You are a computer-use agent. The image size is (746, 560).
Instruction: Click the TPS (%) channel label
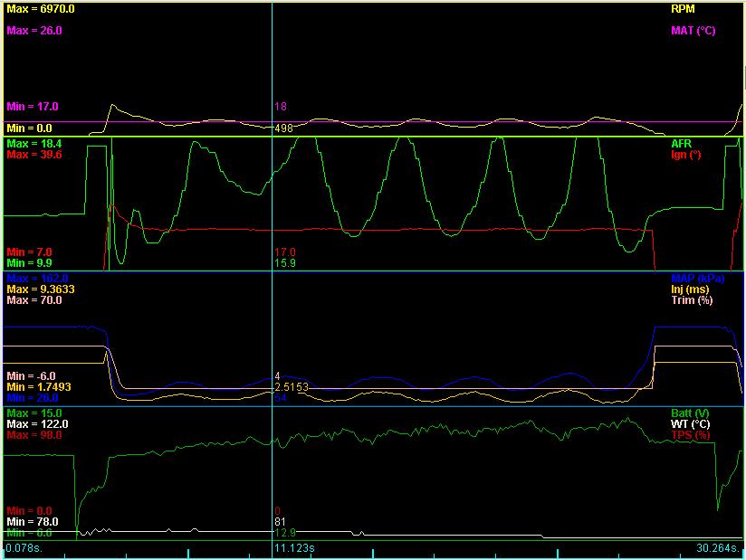691,435
